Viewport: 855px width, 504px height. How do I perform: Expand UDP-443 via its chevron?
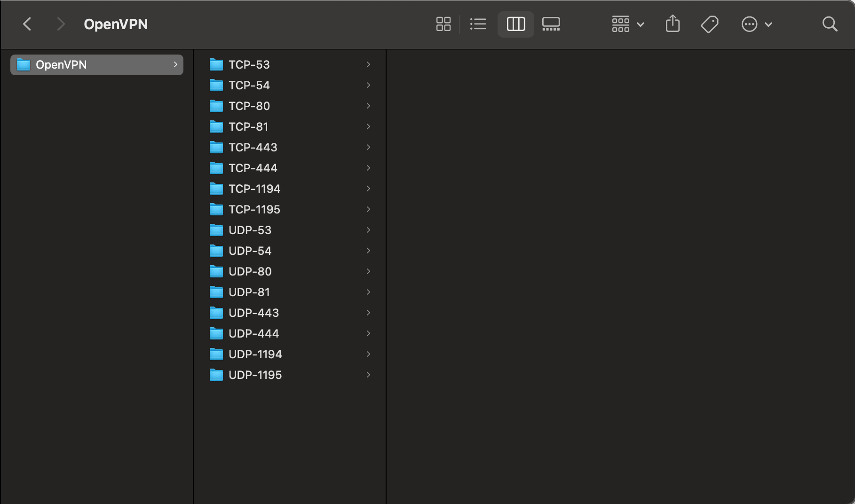[x=368, y=313]
